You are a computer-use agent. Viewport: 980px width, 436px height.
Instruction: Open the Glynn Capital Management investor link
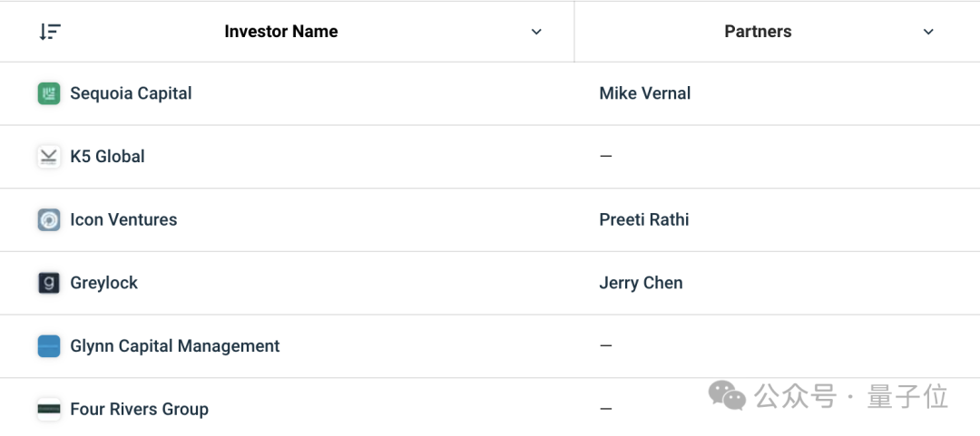pyautogui.click(x=175, y=346)
